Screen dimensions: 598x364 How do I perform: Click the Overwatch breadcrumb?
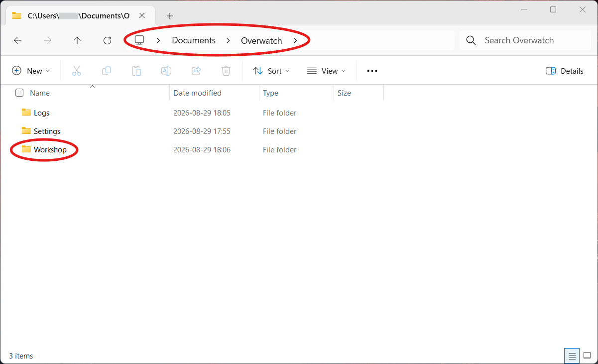[261, 41]
